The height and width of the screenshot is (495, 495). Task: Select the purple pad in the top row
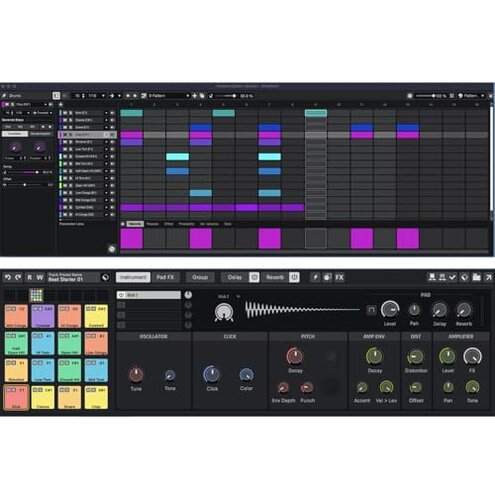point(43,316)
